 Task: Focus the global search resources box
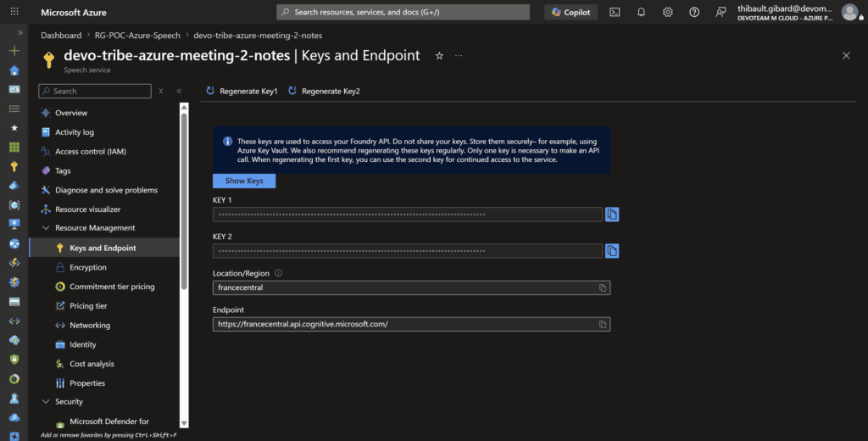tap(403, 12)
